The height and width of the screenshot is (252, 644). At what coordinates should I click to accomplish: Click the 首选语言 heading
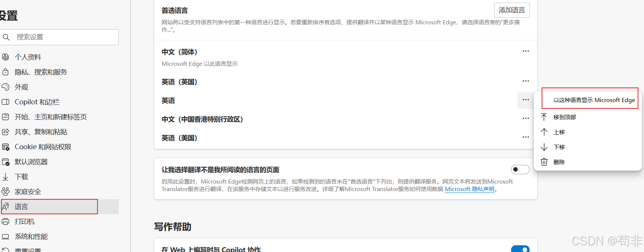coord(174,10)
